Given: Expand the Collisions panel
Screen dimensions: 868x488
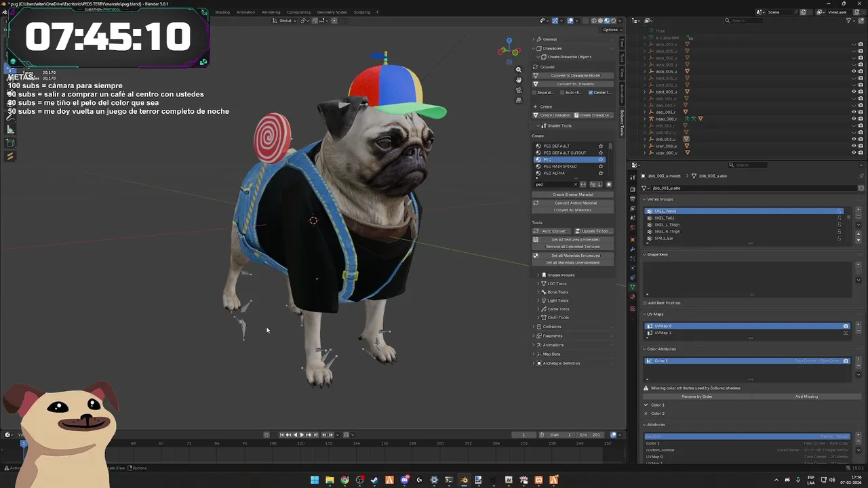Looking at the screenshot, I should 534,327.
